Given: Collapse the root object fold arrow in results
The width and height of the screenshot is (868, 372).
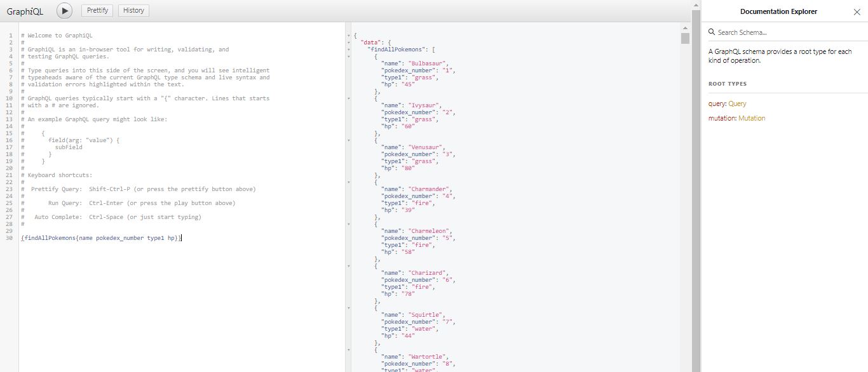Looking at the screenshot, I should (x=349, y=36).
